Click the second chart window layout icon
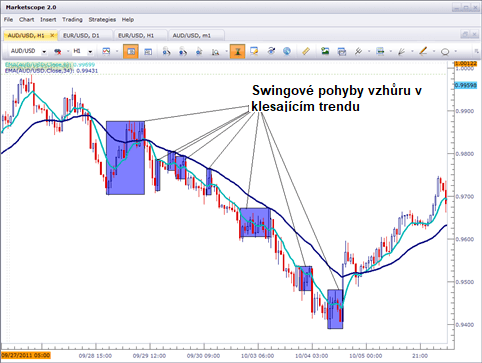Image resolution: width=482 pixels, height=363 pixels. (148, 52)
